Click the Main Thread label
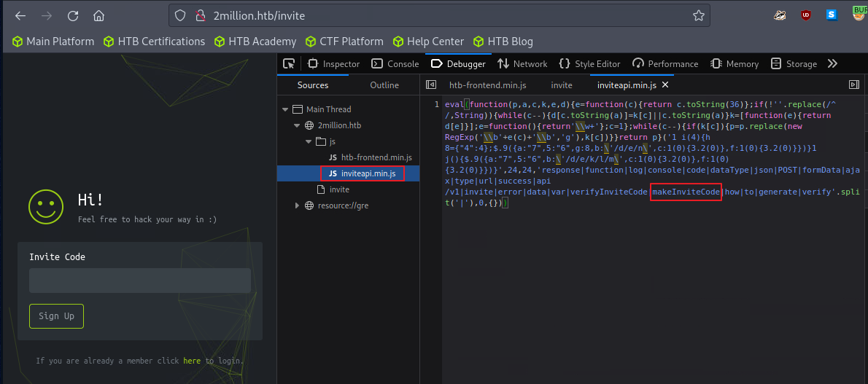This screenshot has width=868, height=384. (328, 109)
